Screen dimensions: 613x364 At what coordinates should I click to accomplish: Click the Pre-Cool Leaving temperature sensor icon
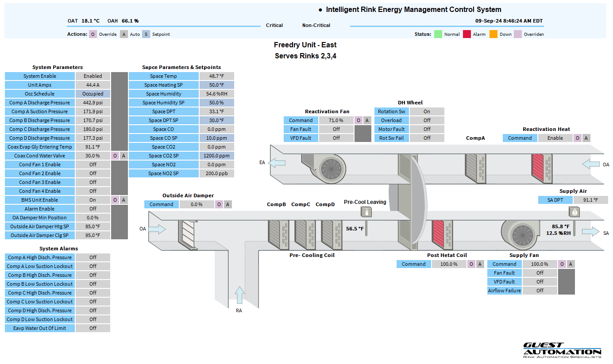(x=366, y=212)
